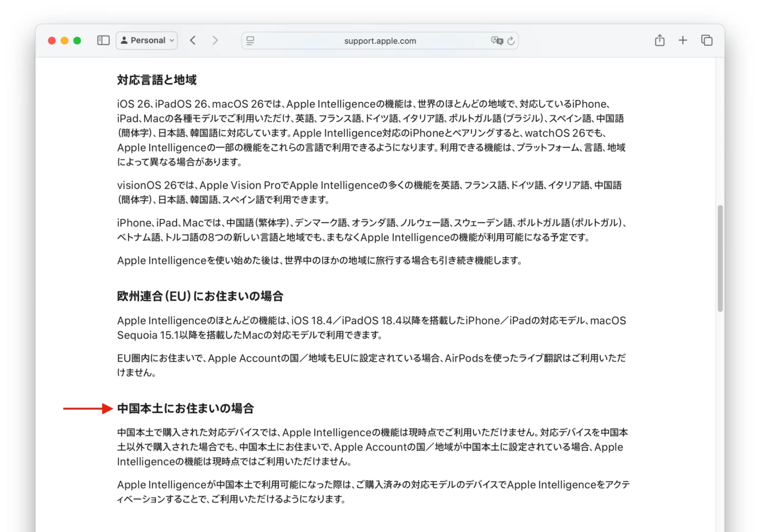This screenshot has width=760, height=532.
Task: Show the tab overview
Action: point(707,40)
